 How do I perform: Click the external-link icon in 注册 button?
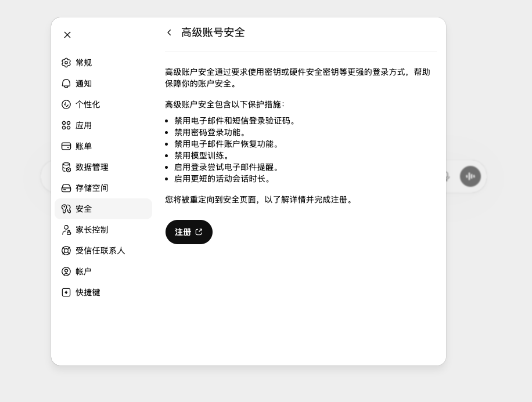pyautogui.click(x=199, y=232)
